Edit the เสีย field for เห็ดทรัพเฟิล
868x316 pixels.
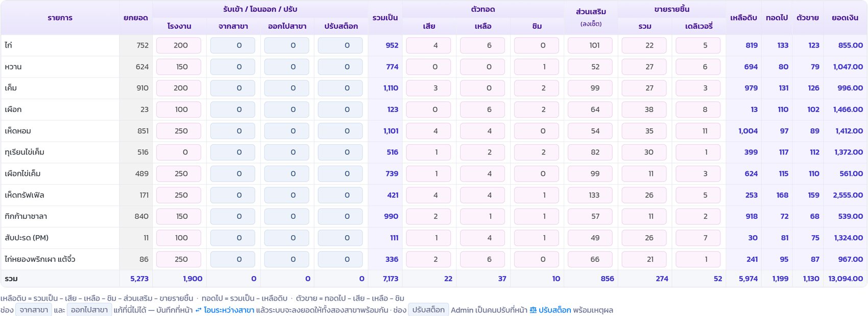428,195
